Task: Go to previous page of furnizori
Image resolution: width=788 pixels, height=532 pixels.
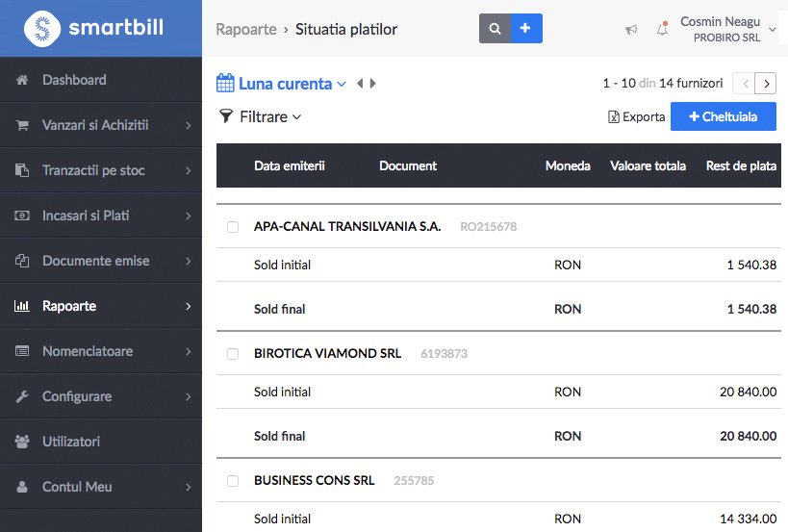Action: (x=745, y=84)
